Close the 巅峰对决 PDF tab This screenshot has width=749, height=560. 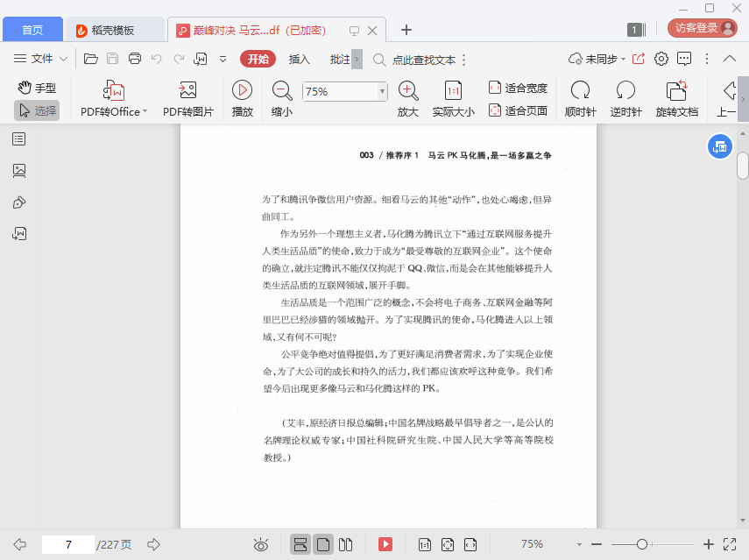pyautogui.click(x=372, y=31)
